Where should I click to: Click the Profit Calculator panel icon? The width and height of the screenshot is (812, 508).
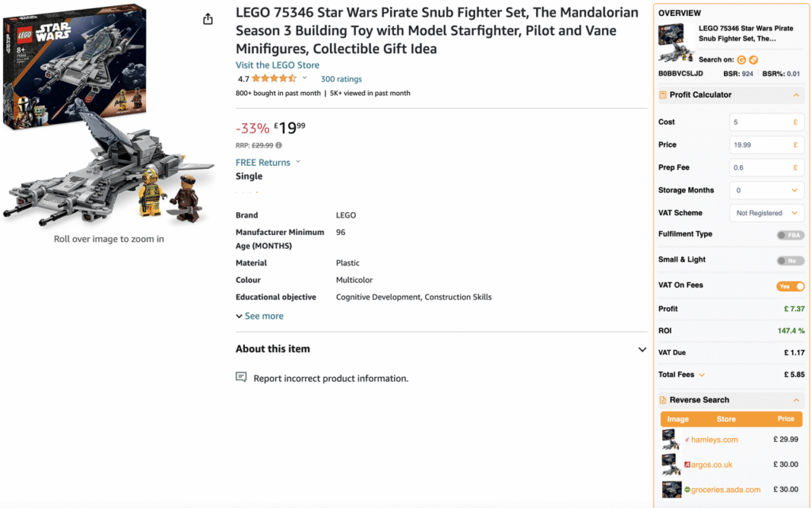tap(663, 95)
